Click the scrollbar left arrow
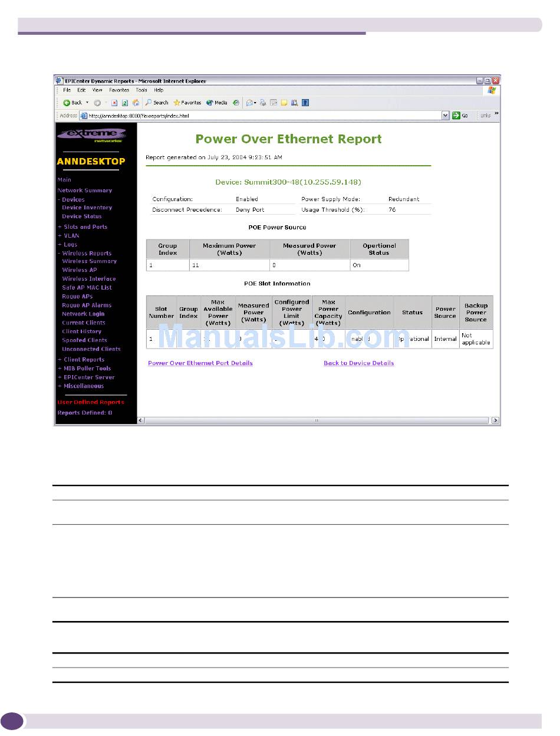Viewport: 560px width, 736px height. [141, 420]
